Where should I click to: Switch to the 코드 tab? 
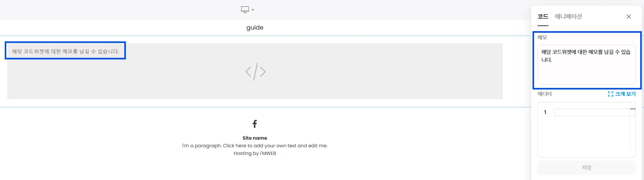click(543, 17)
